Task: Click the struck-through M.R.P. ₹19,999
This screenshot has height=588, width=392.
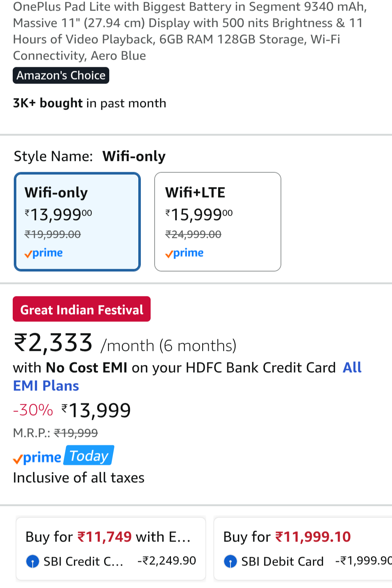Action: pyautogui.click(x=76, y=433)
